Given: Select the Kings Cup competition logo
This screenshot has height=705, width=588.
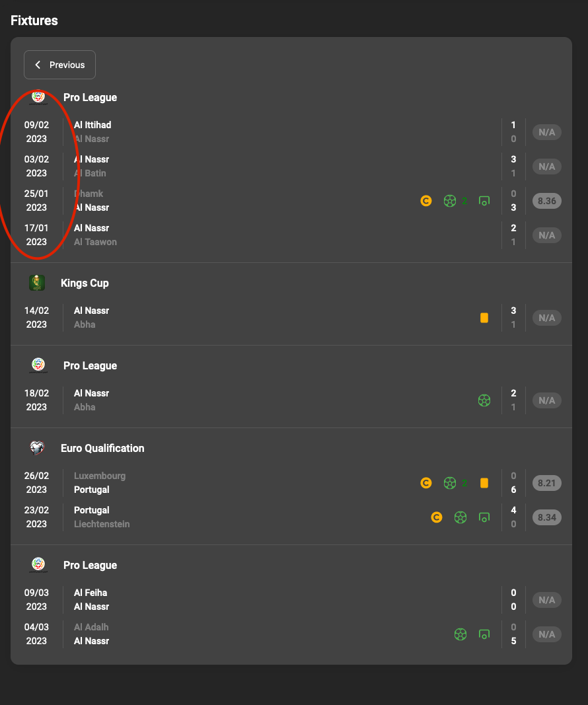Looking at the screenshot, I should coord(38,282).
